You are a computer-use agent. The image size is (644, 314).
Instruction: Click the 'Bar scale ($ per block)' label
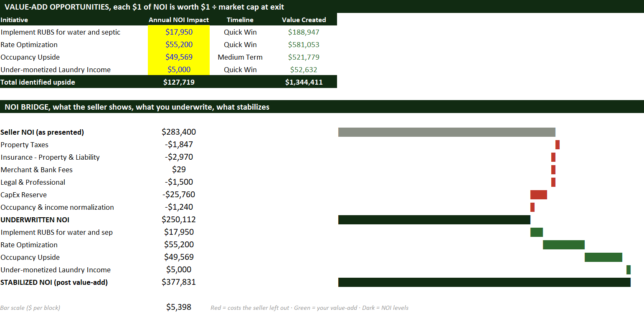[x=30, y=308]
